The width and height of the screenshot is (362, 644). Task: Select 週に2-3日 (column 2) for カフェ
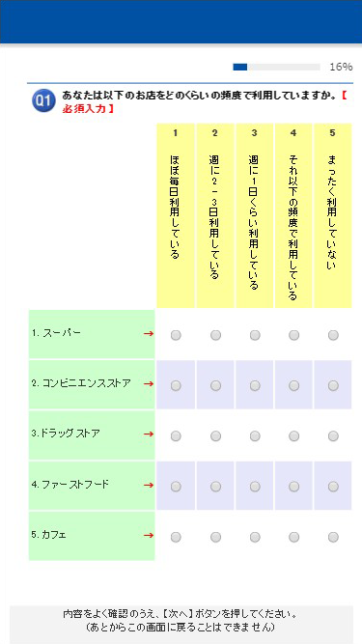215,537
